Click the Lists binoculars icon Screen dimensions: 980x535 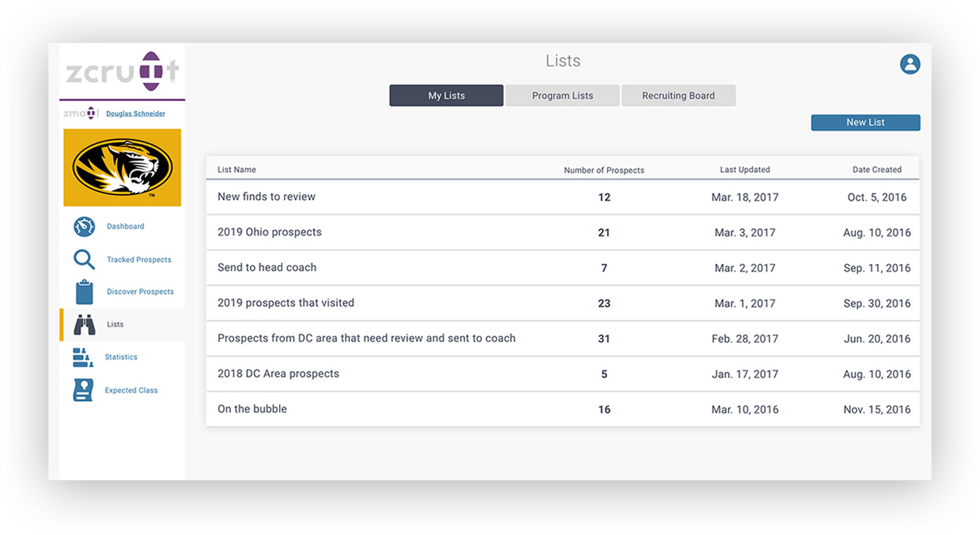click(x=84, y=324)
